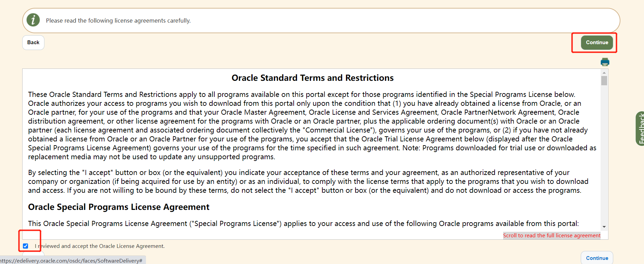Click the printer icon above the license
The image size is (644, 264).
point(605,62)
